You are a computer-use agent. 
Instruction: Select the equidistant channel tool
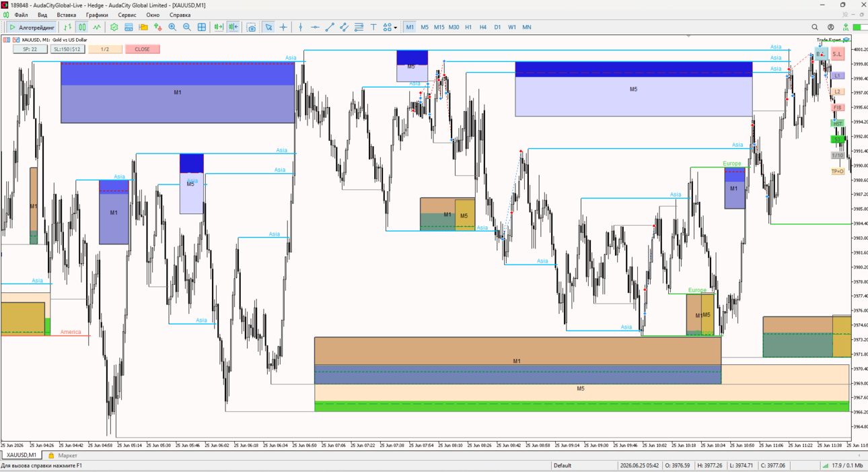[x=344, y=27]
